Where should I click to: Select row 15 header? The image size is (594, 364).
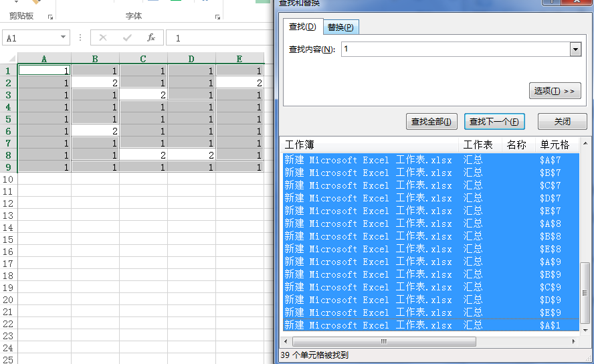(x=8, y=240)
